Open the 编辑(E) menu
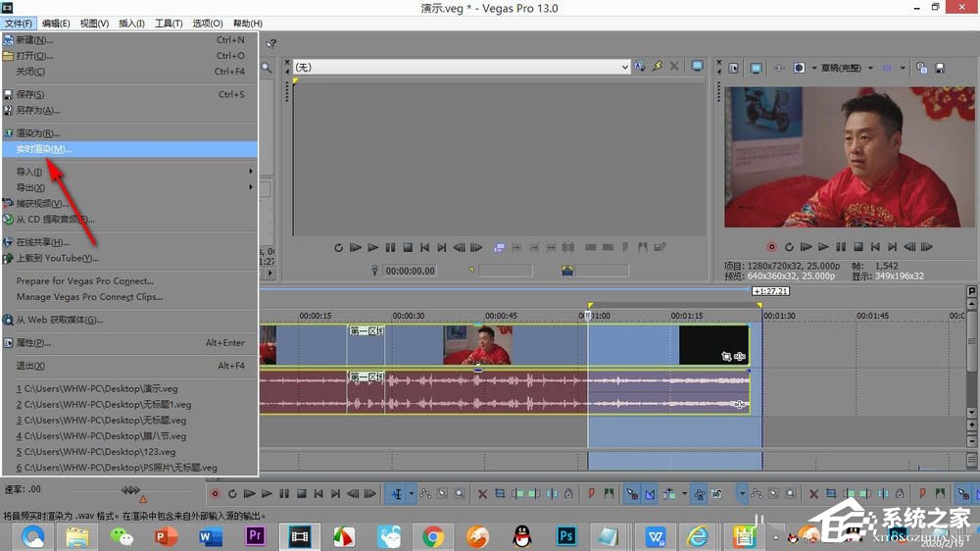This screenshot has height=551, width=980. click(56, 24)
